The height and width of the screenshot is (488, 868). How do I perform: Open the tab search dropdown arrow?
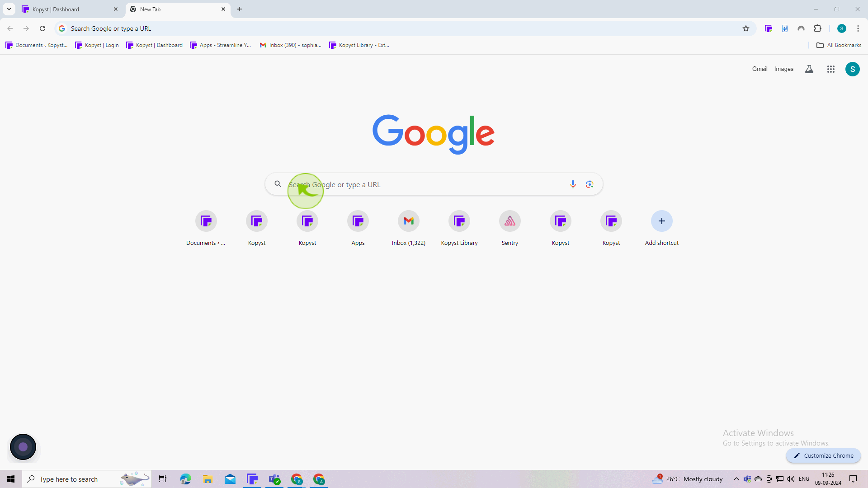[x=9, y=9]
